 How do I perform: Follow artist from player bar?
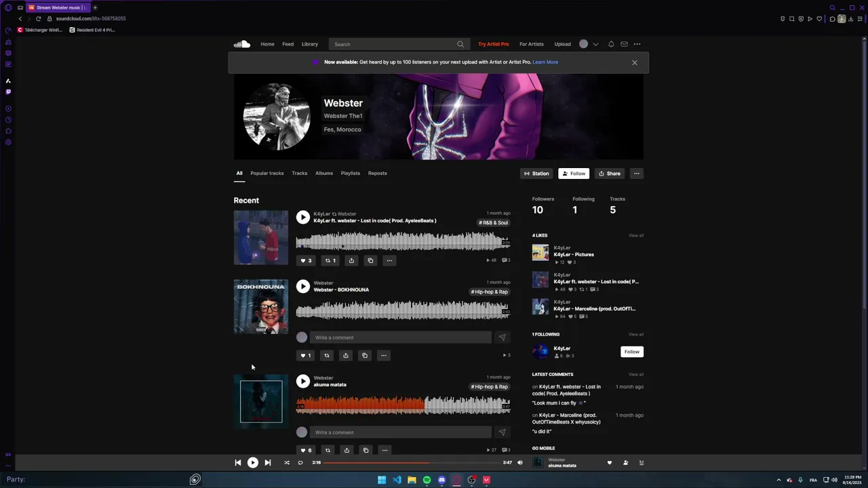point(626,463)
